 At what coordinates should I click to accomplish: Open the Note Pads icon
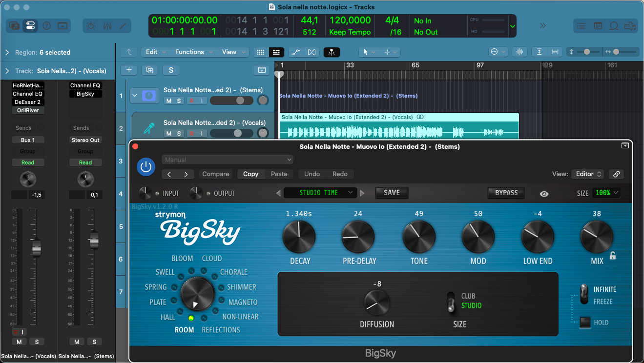(x=598, y=26)
